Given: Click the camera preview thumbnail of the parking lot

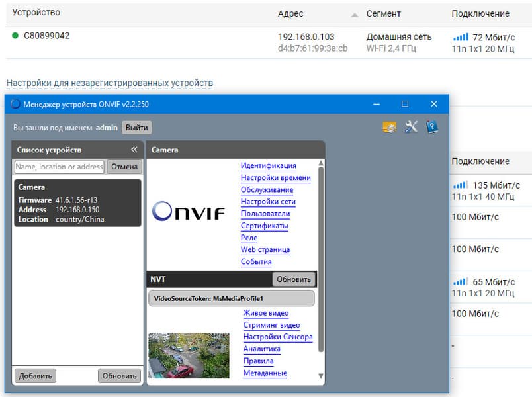Looking at the screenshot, I should [189, 355].
